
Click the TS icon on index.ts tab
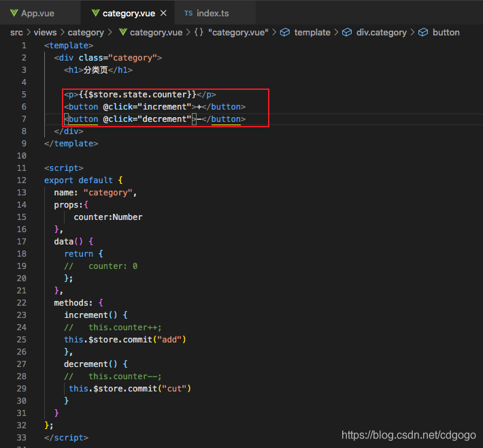click(188, 13)
